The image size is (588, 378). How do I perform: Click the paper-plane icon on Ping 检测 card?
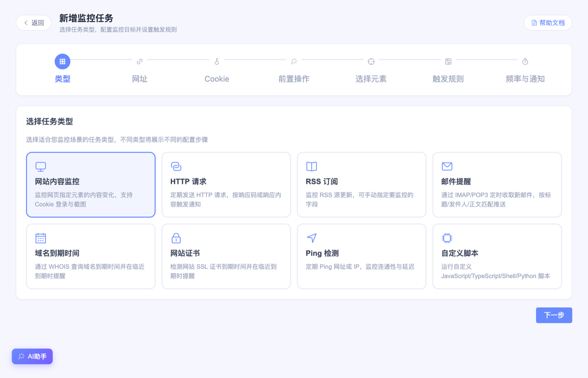[312, 238]
